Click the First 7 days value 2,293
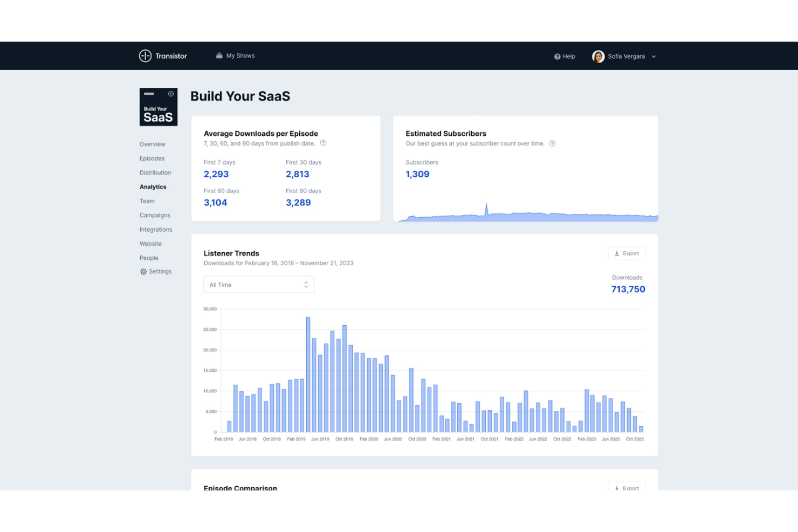The image size is (798, 532). click(x=216, y=174)
